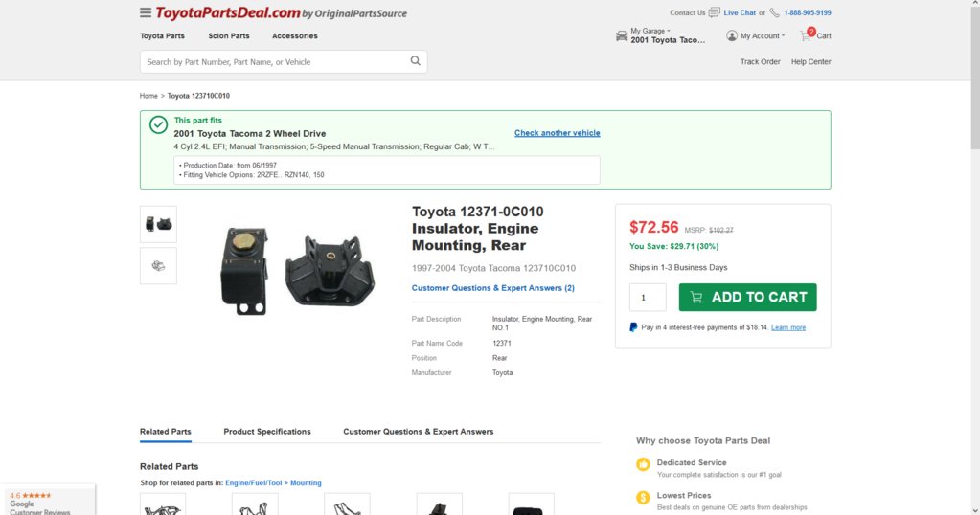Screen dimensions: 980x515
Task: Click the part search text field
Action: [x=275, y=62]
